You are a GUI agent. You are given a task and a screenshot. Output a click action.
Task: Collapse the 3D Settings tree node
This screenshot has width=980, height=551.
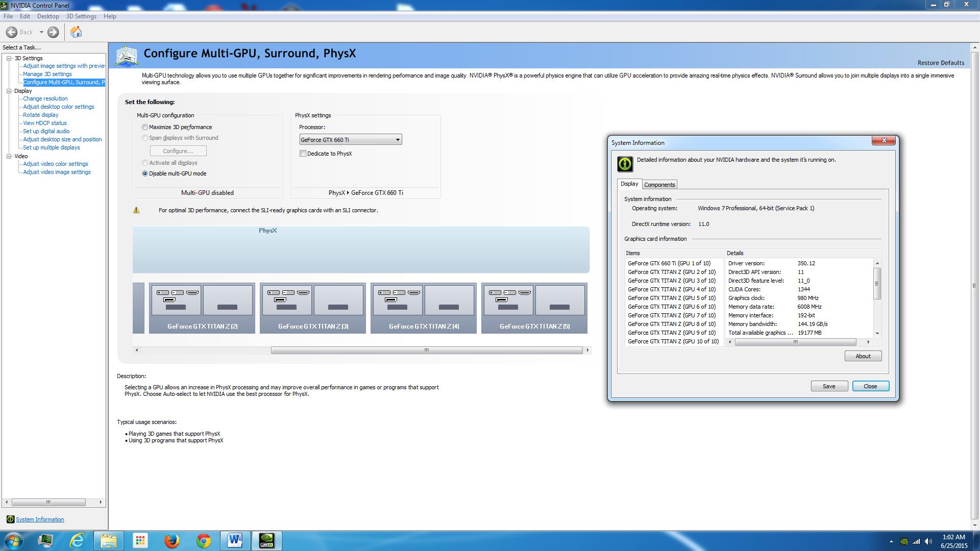9,58
